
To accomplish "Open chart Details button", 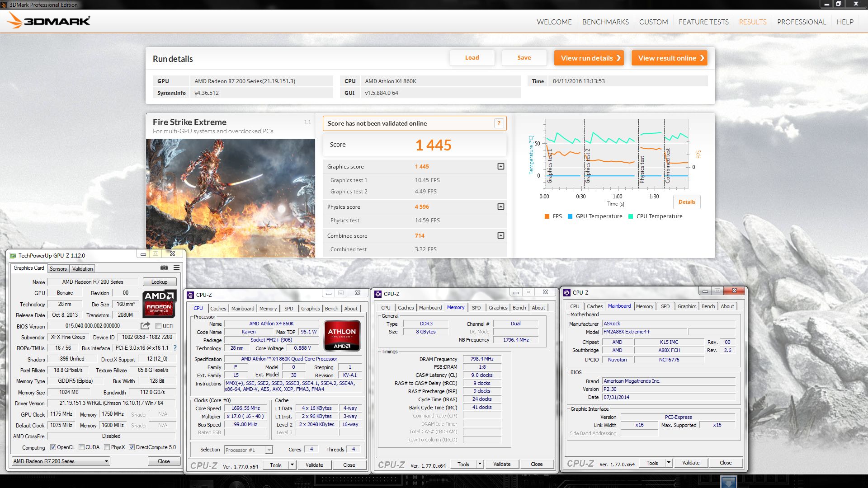I will [687, 202].
